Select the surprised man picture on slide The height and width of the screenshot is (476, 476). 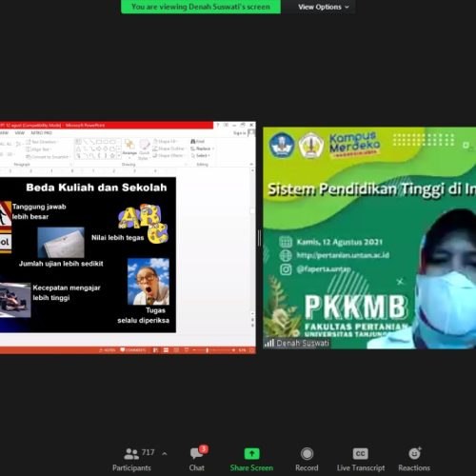[149, 282]
